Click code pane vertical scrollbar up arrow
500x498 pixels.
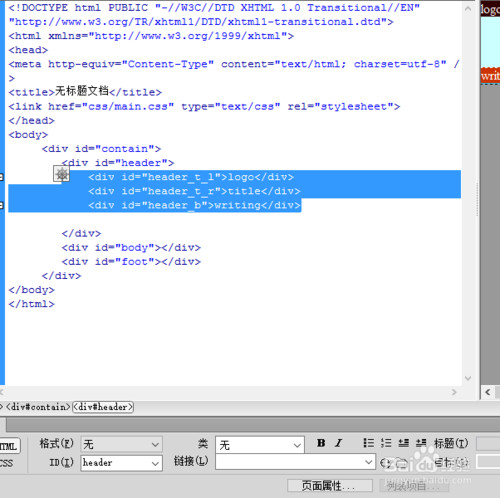tap(468, 9)
